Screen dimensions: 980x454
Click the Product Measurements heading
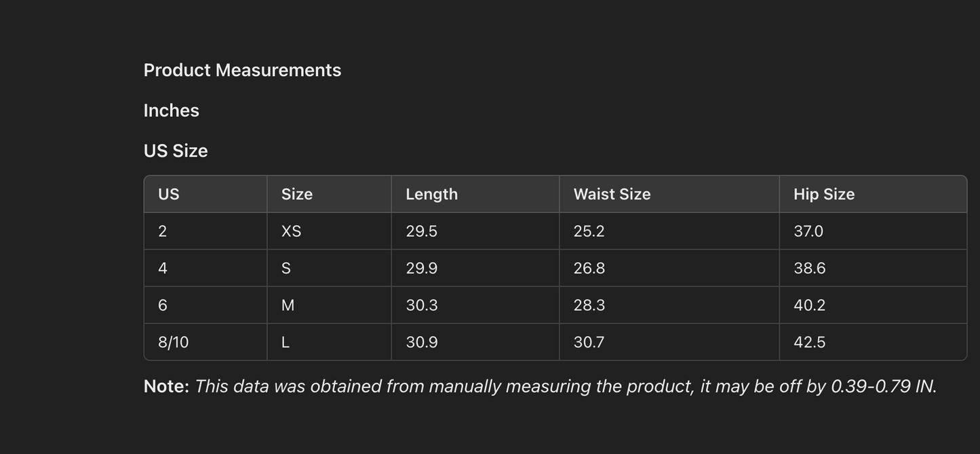242,71
